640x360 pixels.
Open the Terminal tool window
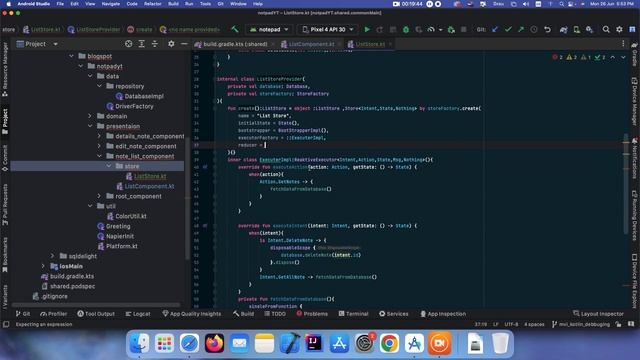[x=353, y=313]
